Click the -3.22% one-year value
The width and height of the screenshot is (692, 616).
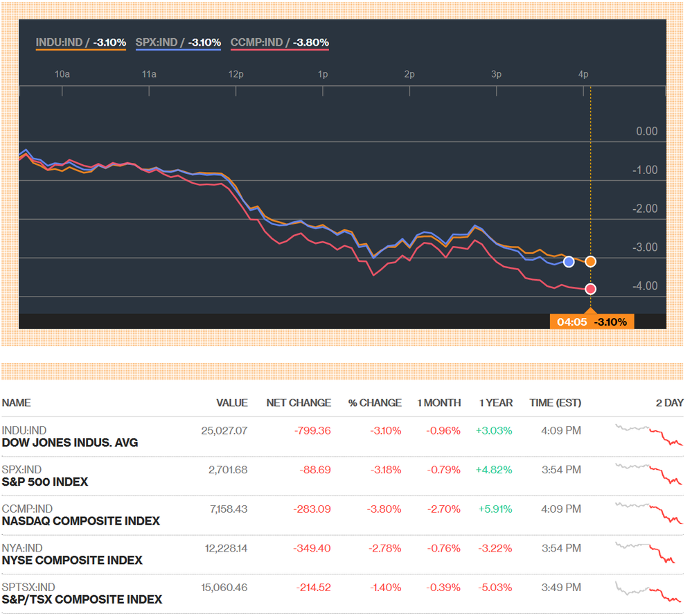[495, 548]
